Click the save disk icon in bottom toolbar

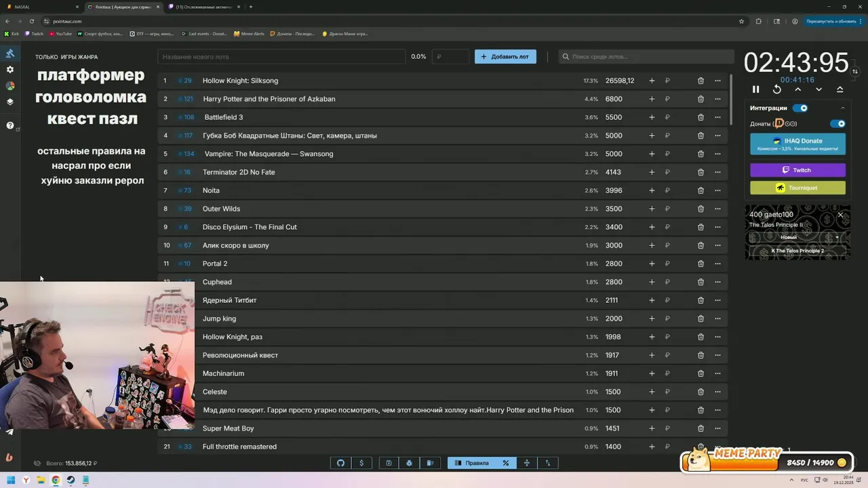point(389,463)
